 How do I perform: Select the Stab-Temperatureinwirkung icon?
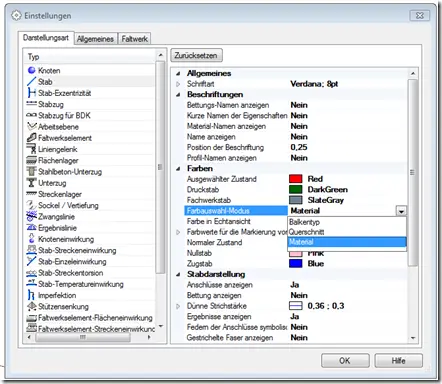coord(31,283)
